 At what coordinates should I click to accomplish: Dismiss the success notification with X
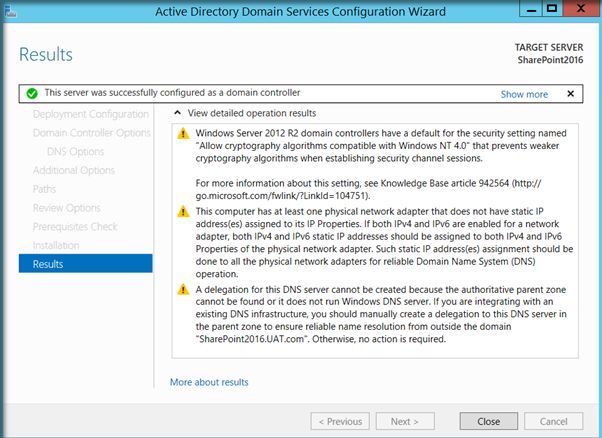tap(571, 94)
